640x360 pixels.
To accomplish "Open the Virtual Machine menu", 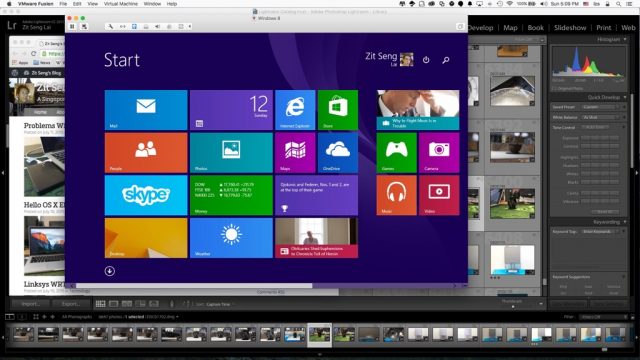I will [x=120, y=4].
